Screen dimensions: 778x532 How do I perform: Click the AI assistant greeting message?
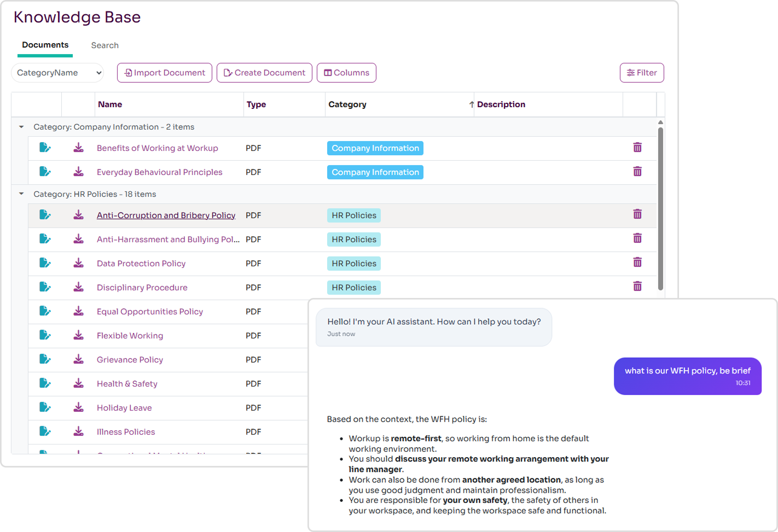click(x=434, y=327)
